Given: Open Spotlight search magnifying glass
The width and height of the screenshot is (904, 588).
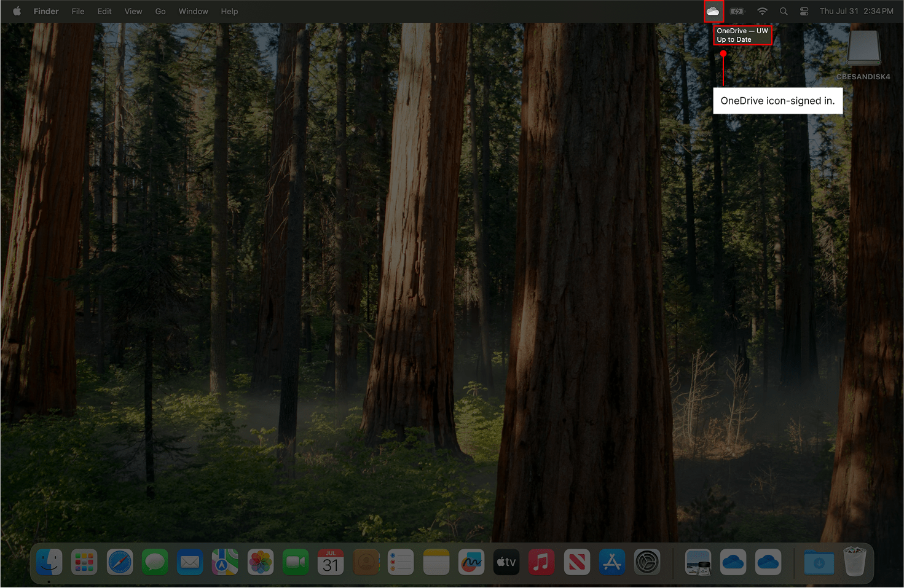Looking at the screenshot, I should 784,11.
